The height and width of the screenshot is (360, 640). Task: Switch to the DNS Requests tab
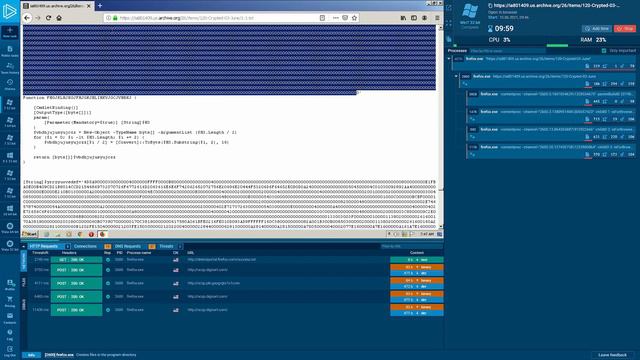click(x=128, y=246)
